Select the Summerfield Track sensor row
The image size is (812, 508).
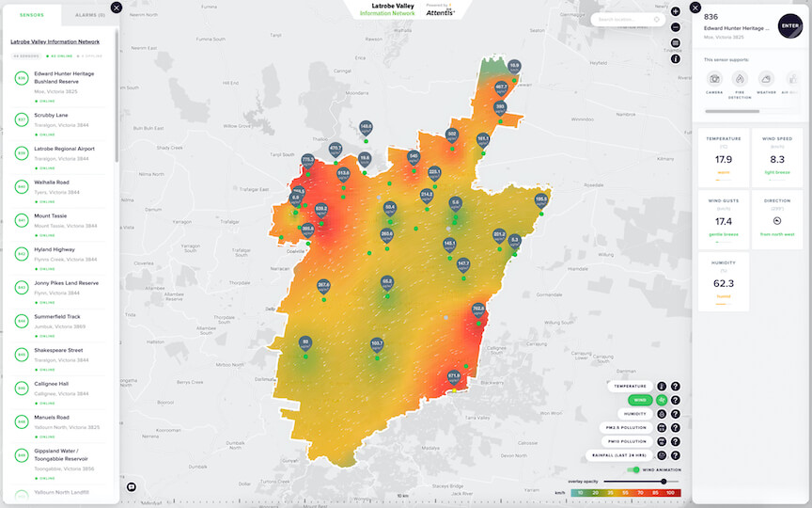tap(58, 325)
